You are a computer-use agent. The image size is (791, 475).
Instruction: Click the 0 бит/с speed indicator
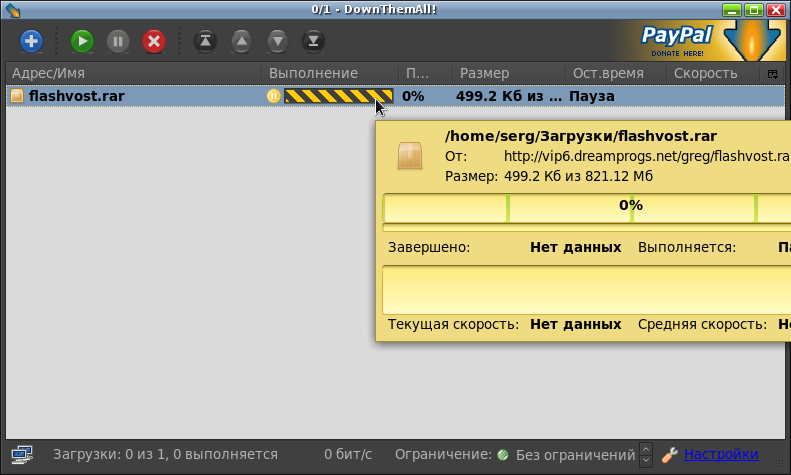pyautogui.click(x=348, y=454)
